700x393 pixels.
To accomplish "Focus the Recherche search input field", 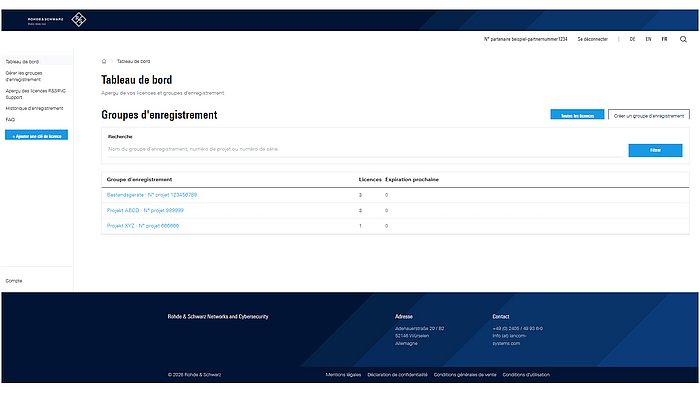I will 365,149.
